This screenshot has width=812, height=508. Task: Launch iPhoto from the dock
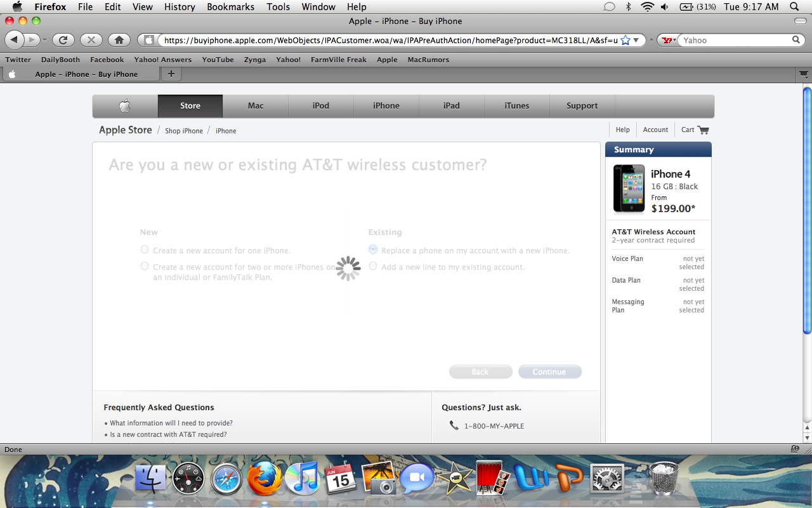(379, 478)
